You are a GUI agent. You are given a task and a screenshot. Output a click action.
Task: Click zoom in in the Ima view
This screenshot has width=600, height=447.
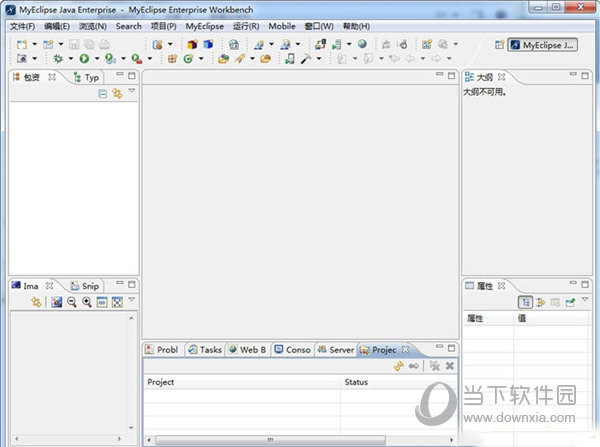click(x=87, y=302)
